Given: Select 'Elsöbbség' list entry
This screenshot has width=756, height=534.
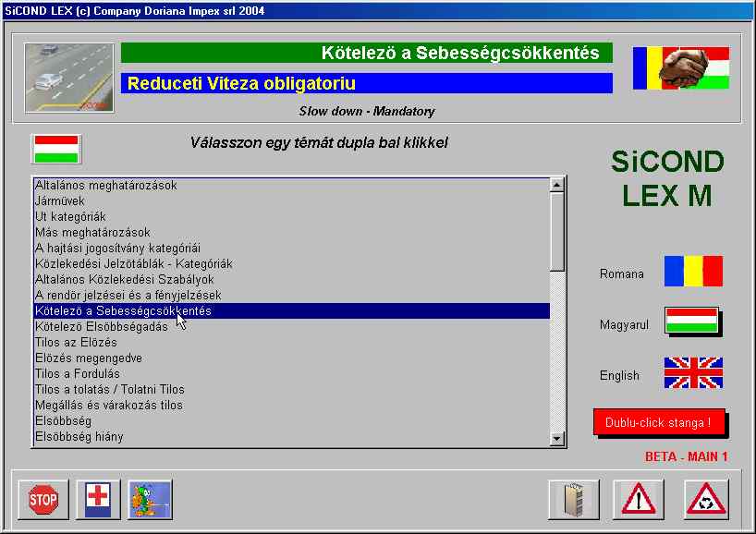Looking at the screenshot, I should coord(292,420).
